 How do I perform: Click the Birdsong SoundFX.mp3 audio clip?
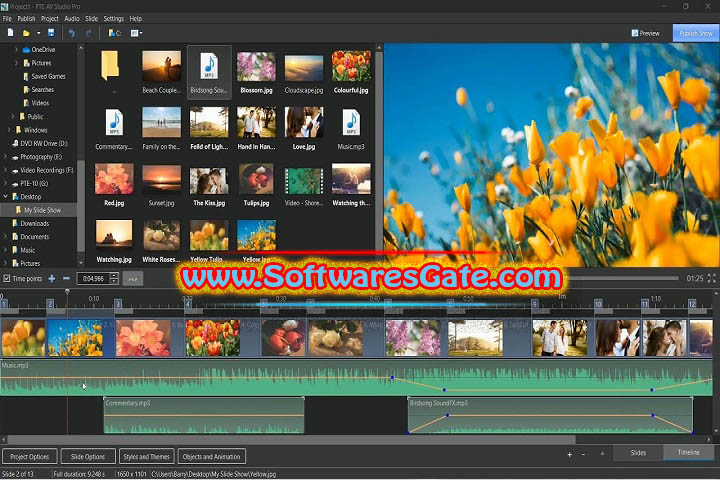[550, 416]
